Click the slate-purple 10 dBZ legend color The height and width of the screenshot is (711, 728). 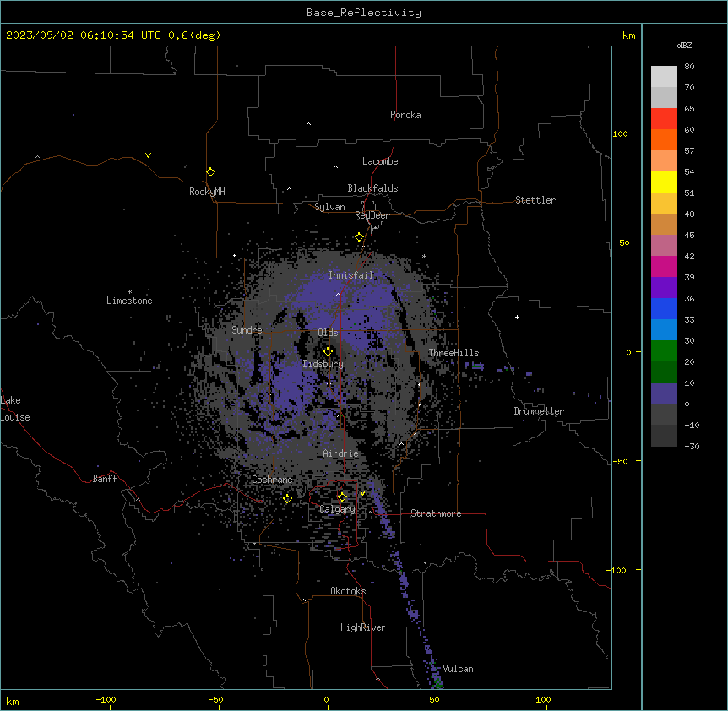(664, 393)
